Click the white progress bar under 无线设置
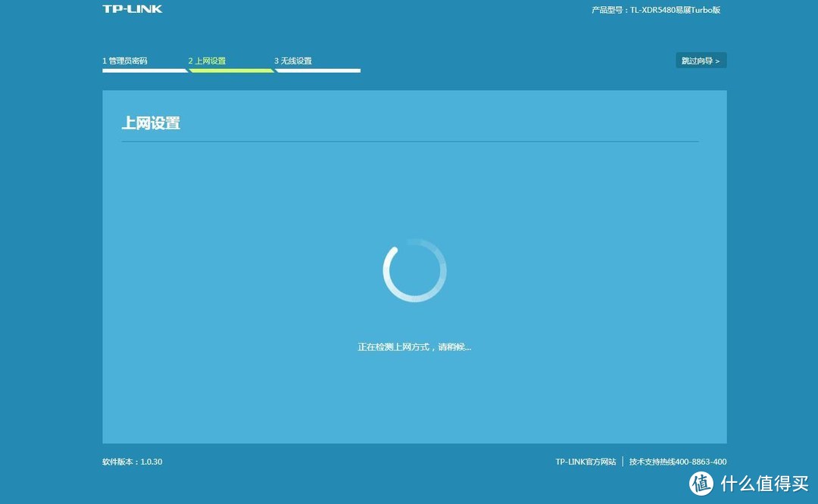Viewport: 818px width, 504px height. click(x=317, y=71)
